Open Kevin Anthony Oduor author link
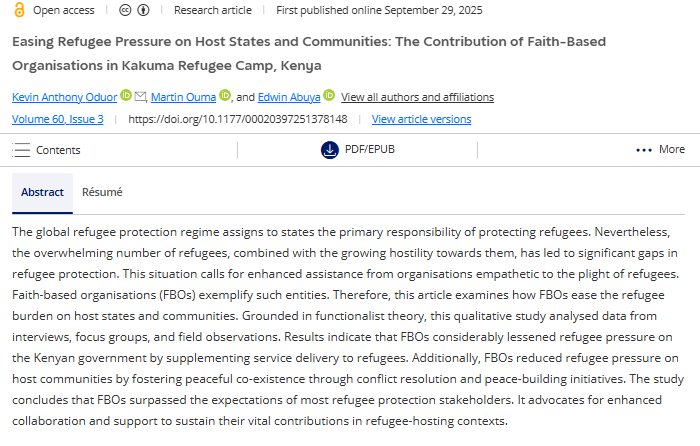This screenshot has width=700, height=446. [x=64, y=97]
